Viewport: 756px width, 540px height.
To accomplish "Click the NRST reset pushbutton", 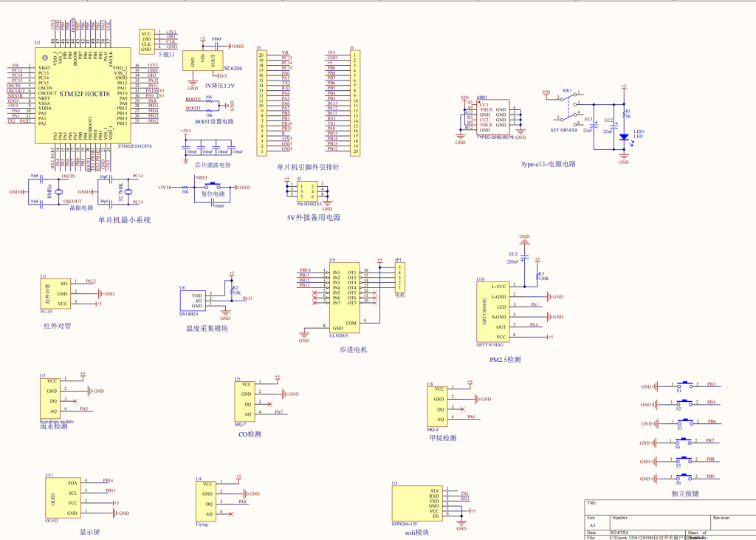I will (214, 185).
